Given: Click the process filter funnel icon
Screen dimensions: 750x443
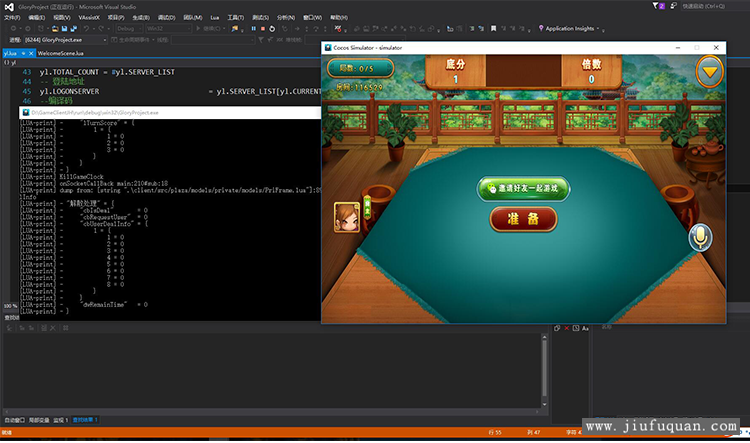Looking at the screenshot, I should pyautogui.click(x=261, y=40).
